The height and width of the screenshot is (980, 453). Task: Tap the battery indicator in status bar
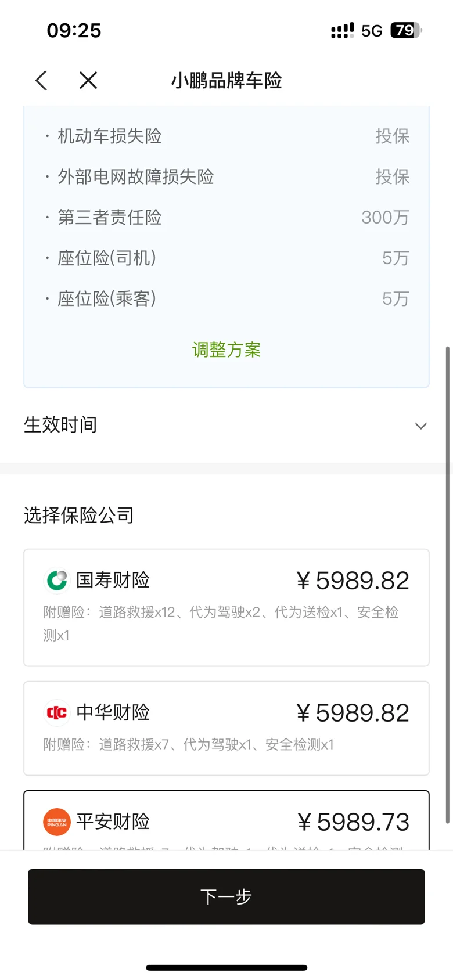point(405,30)
